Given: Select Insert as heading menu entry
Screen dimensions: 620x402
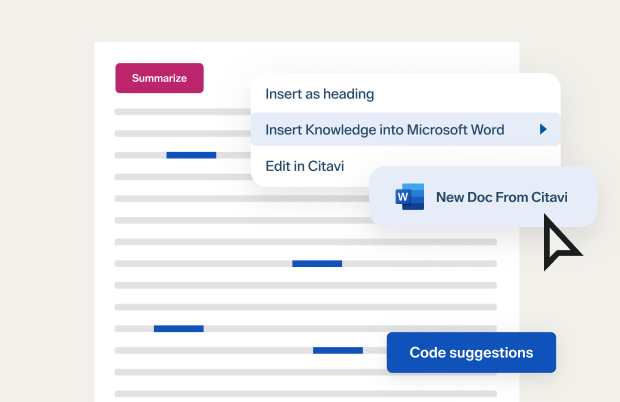Looking at the screenshot, I should 319,94.
